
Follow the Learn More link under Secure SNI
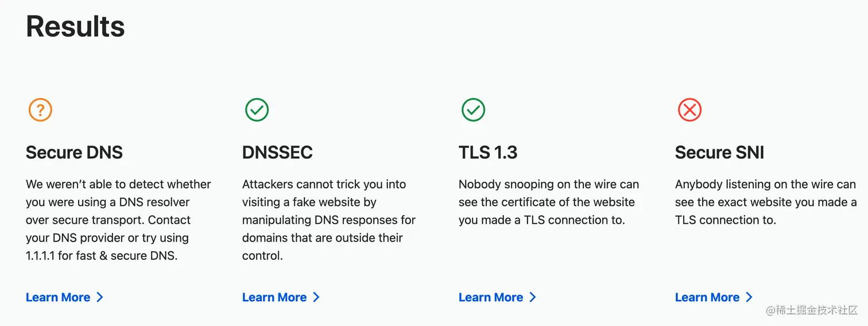point(707,297)
